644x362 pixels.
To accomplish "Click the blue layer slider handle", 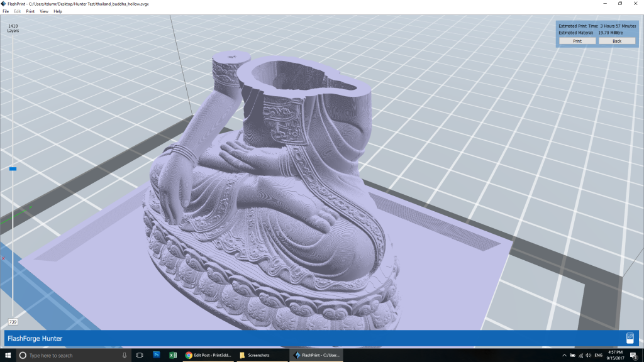I will [13, 168].
